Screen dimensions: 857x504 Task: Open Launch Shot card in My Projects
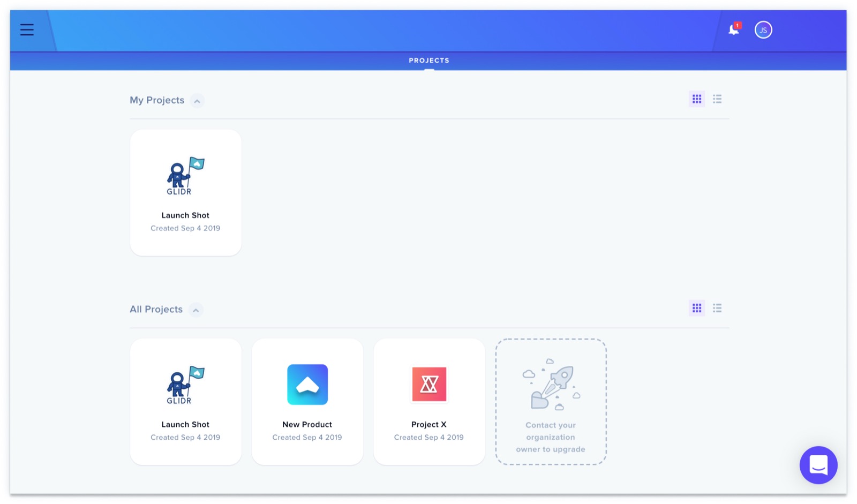click(186, 193)
